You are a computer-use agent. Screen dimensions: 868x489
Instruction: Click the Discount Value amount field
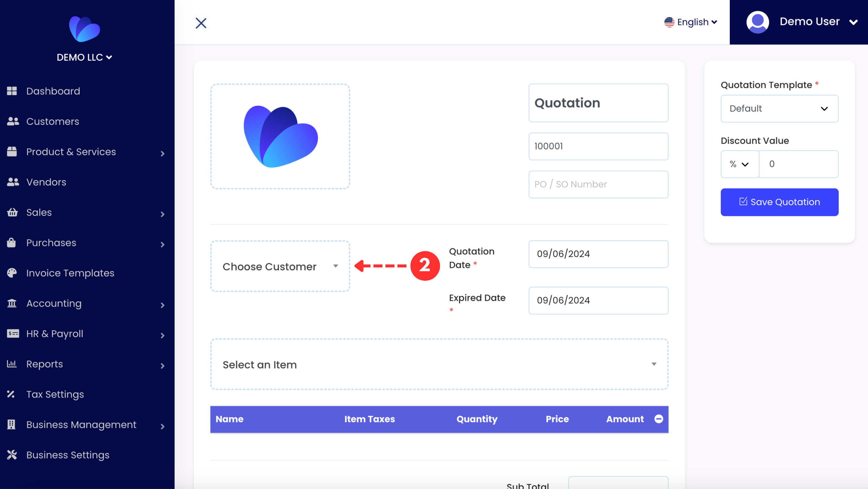coord(798,164)
